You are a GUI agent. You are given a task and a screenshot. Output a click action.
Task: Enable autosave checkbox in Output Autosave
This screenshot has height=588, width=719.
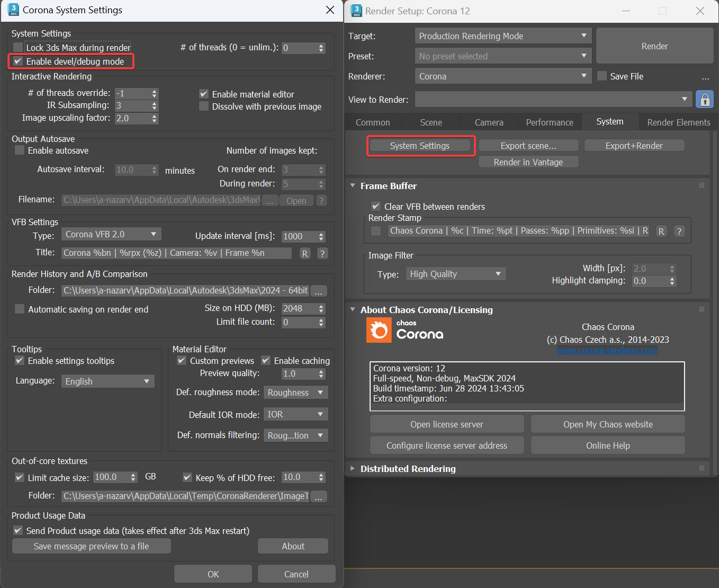(20, 150)
